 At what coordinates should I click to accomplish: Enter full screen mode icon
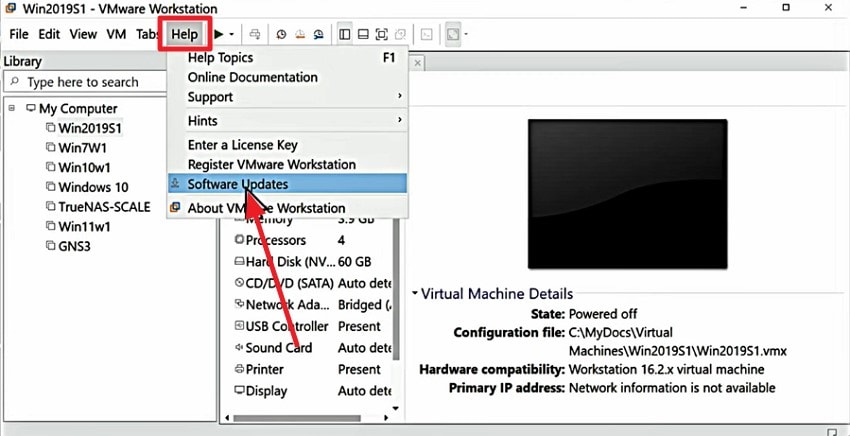[382, 34]
